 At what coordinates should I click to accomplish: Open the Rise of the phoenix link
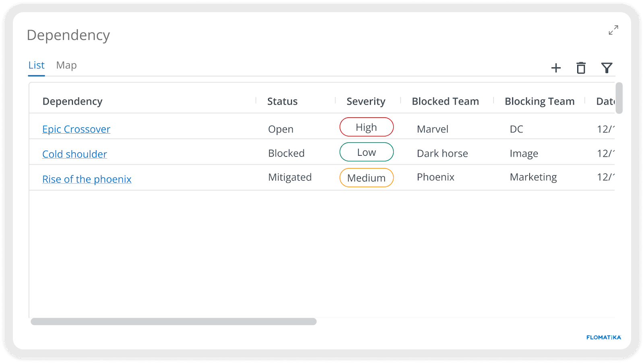(x=87, y=179)
